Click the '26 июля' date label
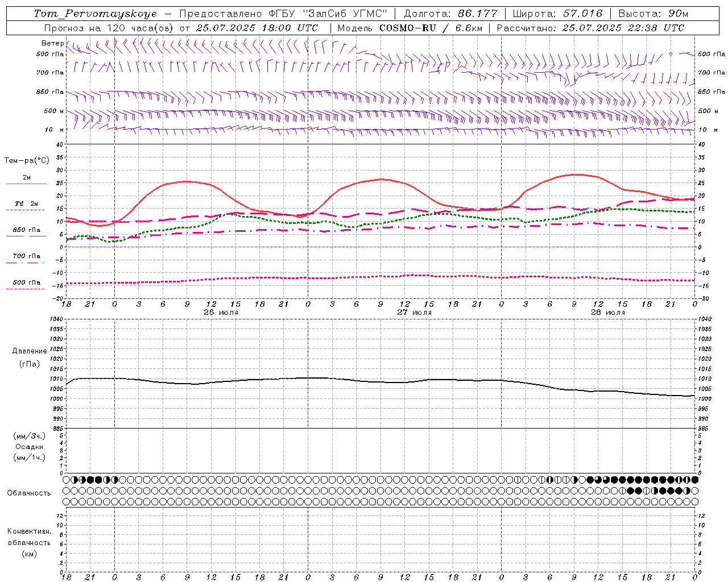The width and height of the screenshot is (728, 582). click(x=221, y=313)
